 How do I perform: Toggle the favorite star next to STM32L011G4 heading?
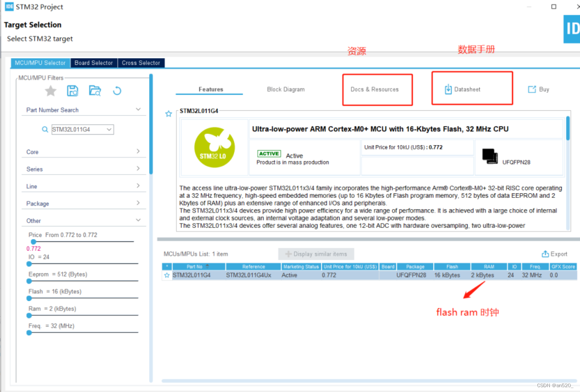coord(169,113)
